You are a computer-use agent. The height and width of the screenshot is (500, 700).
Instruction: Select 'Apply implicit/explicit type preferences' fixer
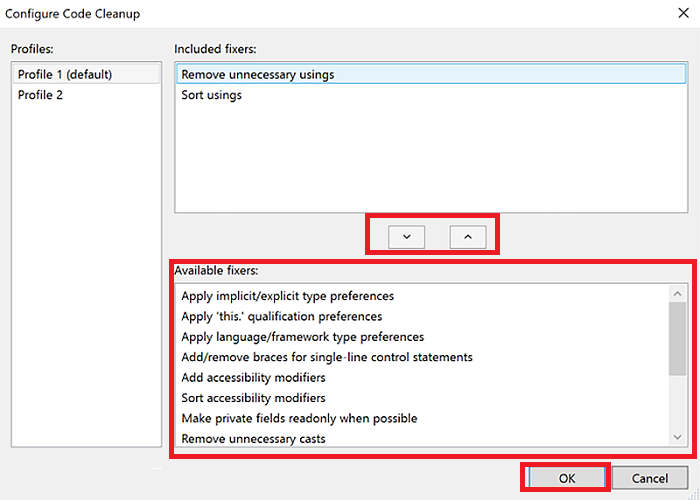(x=422, y=296)
